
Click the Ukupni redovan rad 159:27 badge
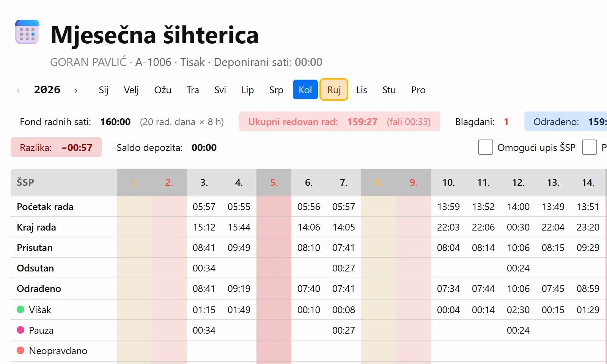[340, 121]
